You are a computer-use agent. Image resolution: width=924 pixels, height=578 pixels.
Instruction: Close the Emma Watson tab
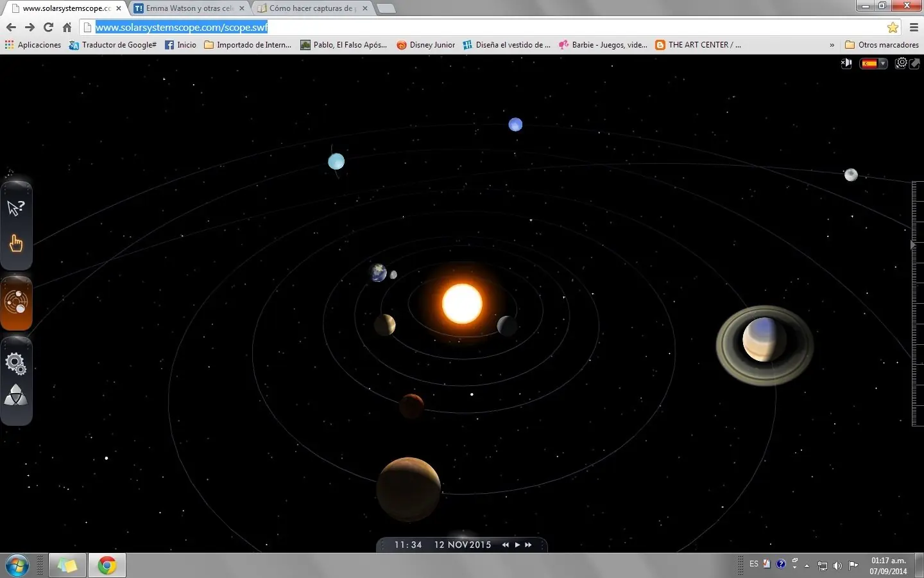point(241,8)
